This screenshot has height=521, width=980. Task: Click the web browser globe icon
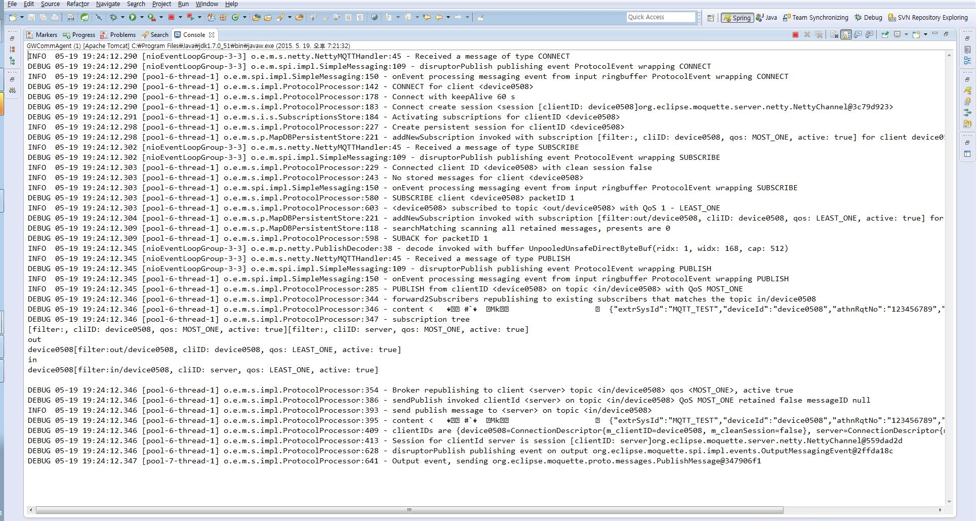374,18
